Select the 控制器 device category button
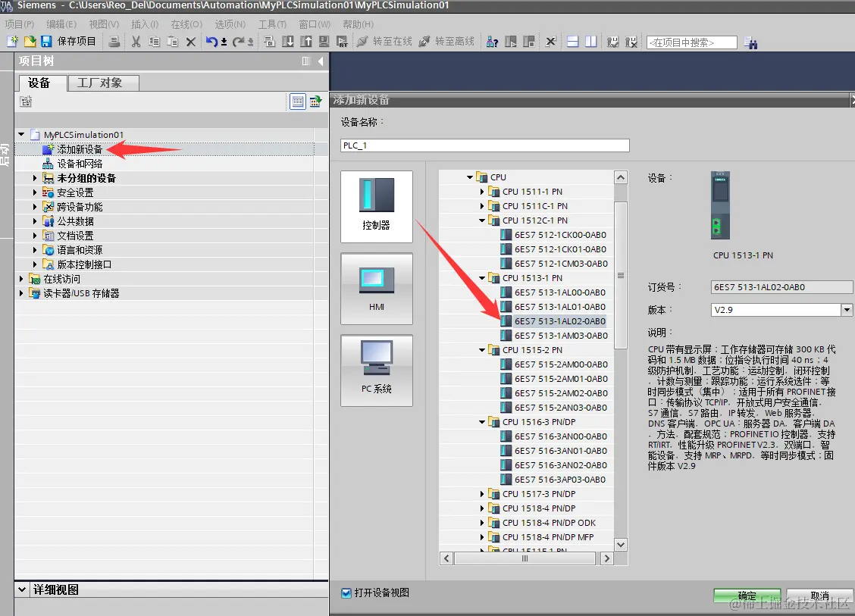Viewport: 855px width, 616px height. pyautogui.click(x=376, y=207)
